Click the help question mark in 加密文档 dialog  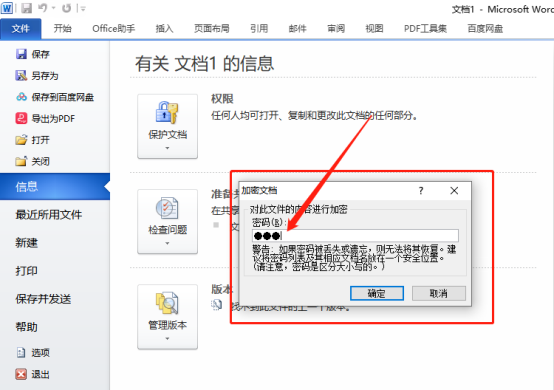pos(421,191)
